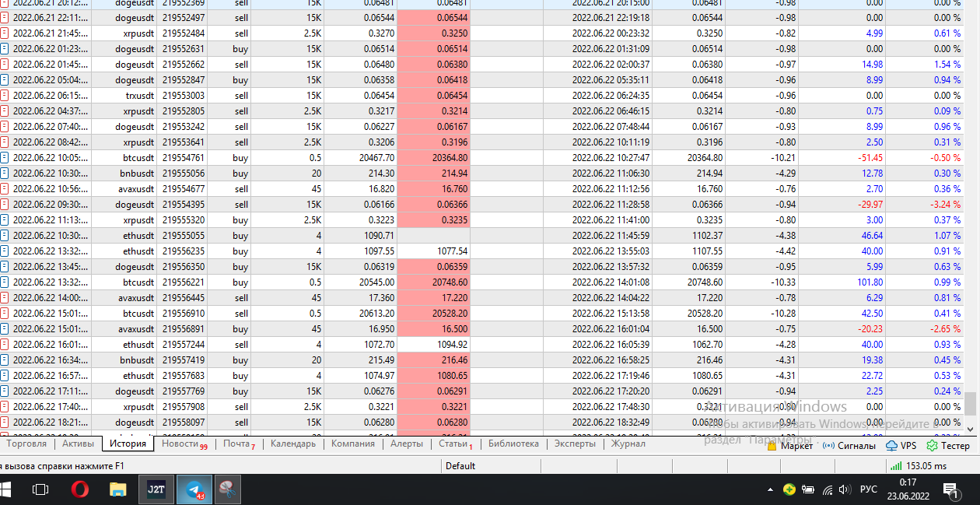Click row icon of order 219554395
980x505 pixels.
pos(5,205)
